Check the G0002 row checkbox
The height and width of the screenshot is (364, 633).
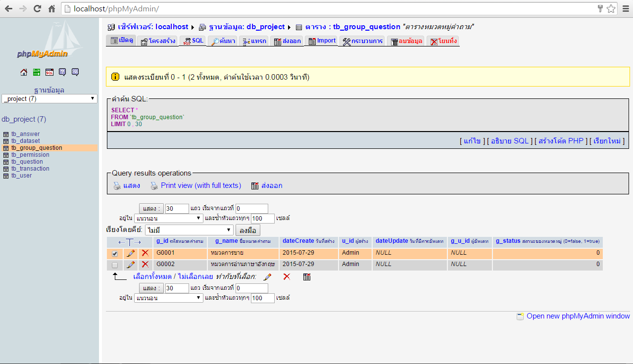click(x=115, y=265)
